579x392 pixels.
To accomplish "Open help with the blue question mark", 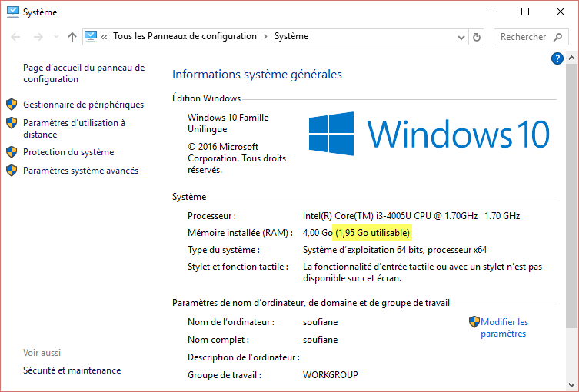I will [x=557, y=58].
